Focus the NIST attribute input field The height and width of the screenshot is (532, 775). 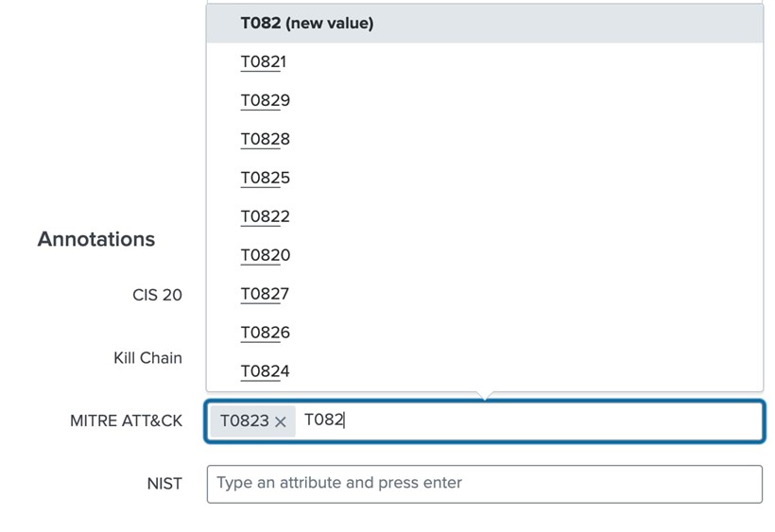pos(484,484)
